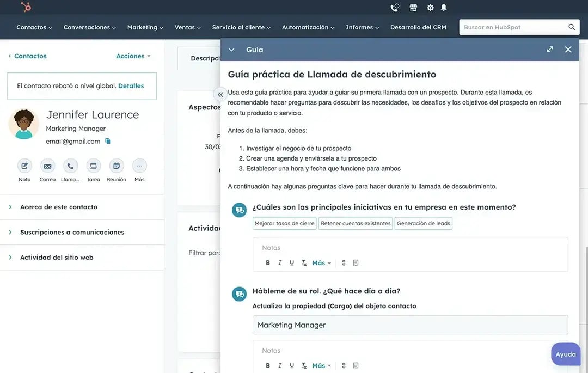The height and width of the screenshot is (373, 588).
Task: Open the marketplace store icon
Action: point(413,8)
